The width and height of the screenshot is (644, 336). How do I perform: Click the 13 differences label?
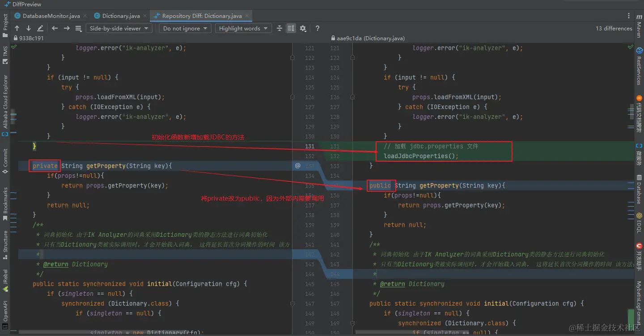pos(614,28)
